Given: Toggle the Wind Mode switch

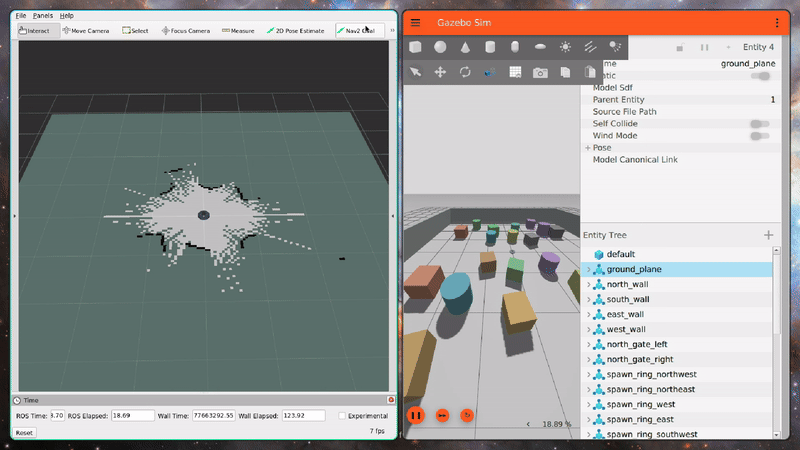Looking at the screenshot, I should click(x=760, y=136).
